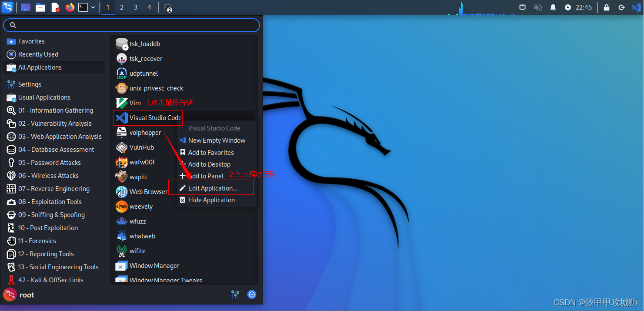Toggle the muted volume icon
The width and height of the screenshot is (644, 311).
coord(538,7)
